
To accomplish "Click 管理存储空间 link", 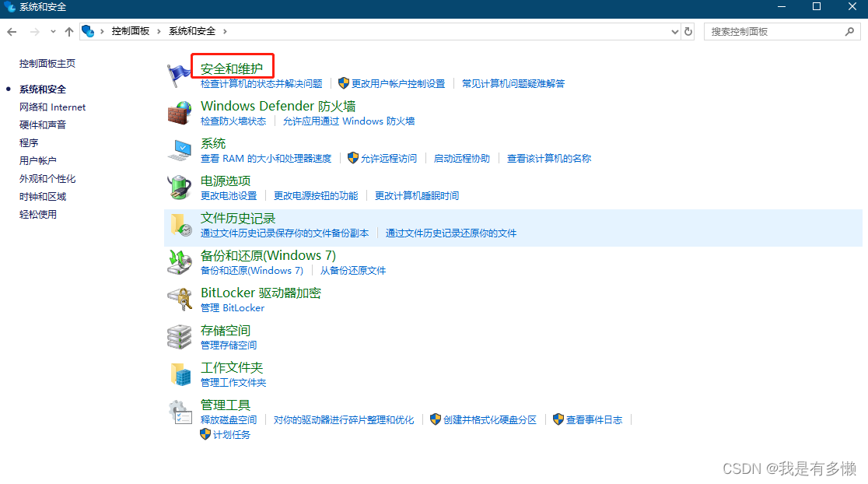I will (x=229, y=345).
